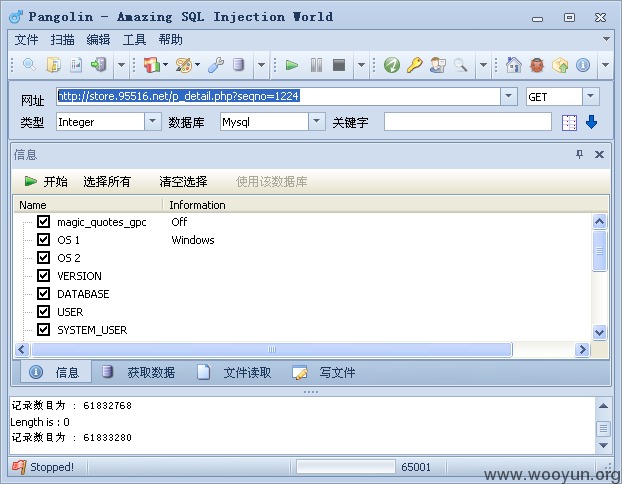Expand overflow arrow after stop button
Viewport: 622px width, 484px height.
pyautogui.click(x=361, y=65)
